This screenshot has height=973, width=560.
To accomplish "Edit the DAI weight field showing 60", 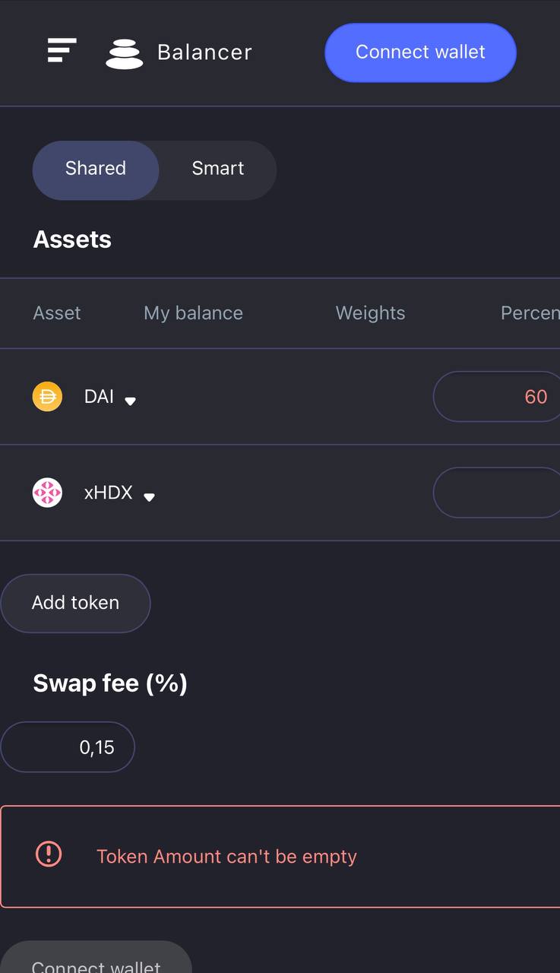I will [497, 397].
